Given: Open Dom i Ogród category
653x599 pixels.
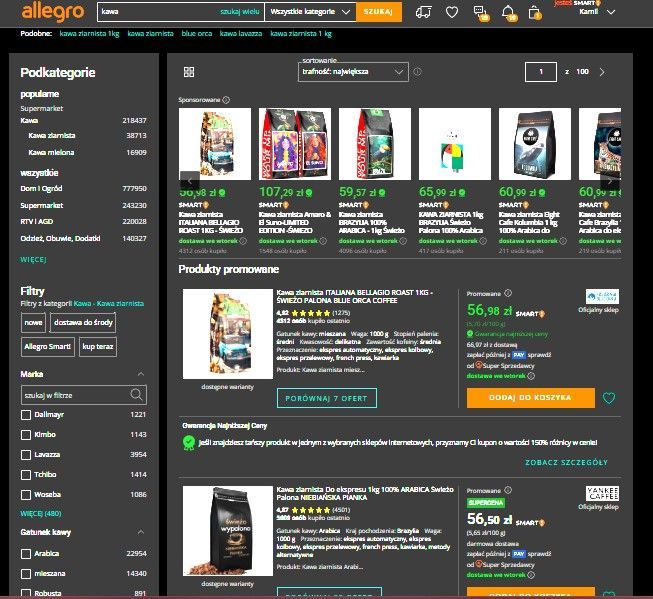Looking at the screenshot, I should [x=41, y=189].
